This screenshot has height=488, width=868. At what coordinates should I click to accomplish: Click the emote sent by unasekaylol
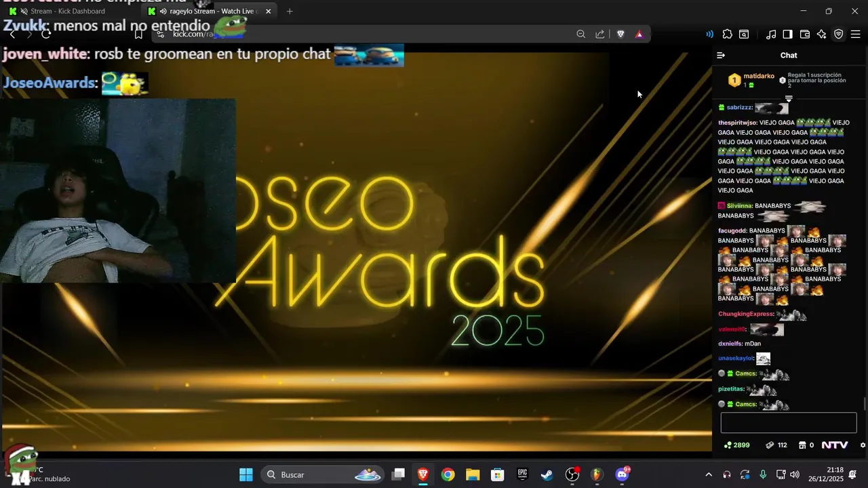(764, 359)
